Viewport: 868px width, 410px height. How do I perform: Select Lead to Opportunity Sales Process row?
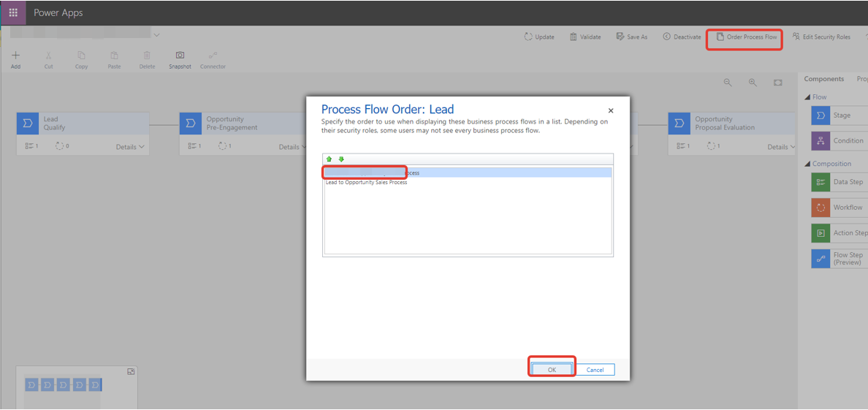pos(468,182)
